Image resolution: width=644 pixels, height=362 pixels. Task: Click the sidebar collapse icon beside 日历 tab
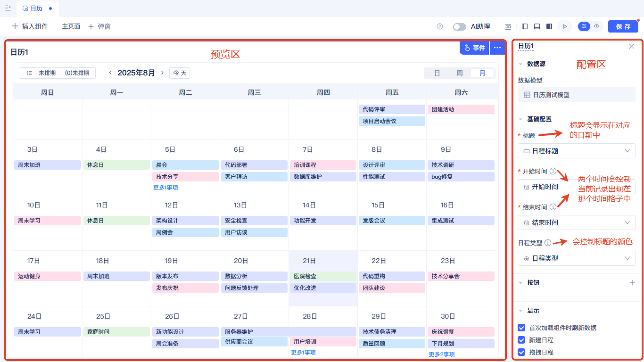coord(8,8)
